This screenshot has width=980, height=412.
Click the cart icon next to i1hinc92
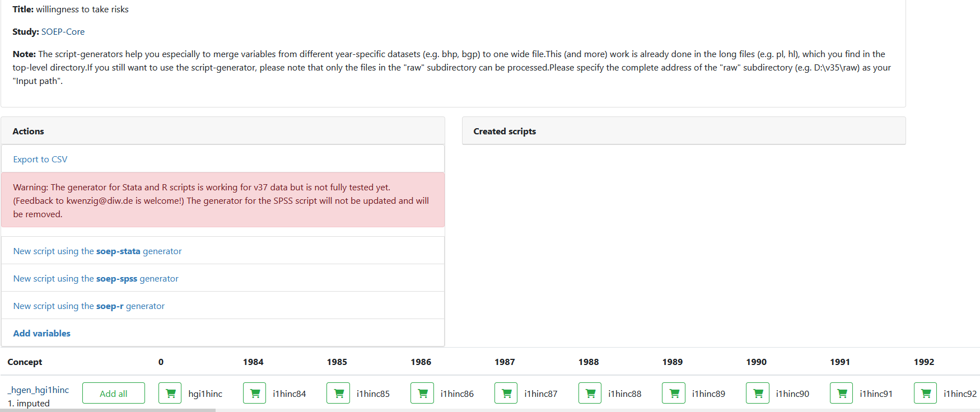(x=925, y=393)
